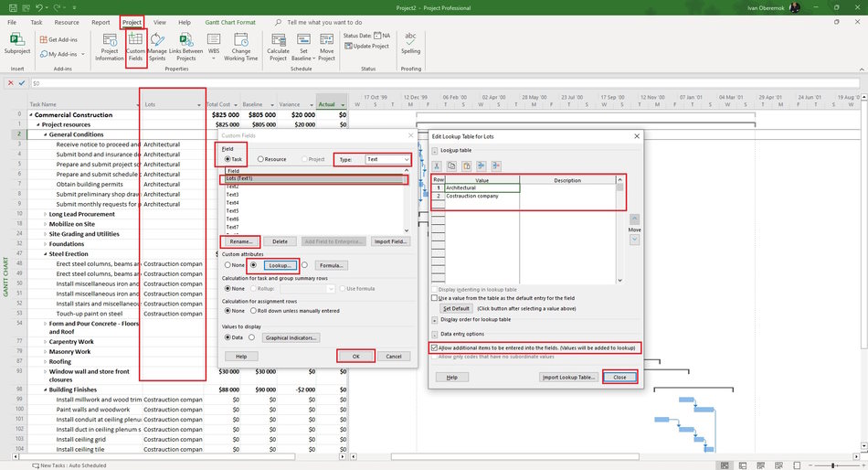The width and height of the screenshot is (868, 470).
Task: Select the Lookup radio button
Action: tap(253, 265)
